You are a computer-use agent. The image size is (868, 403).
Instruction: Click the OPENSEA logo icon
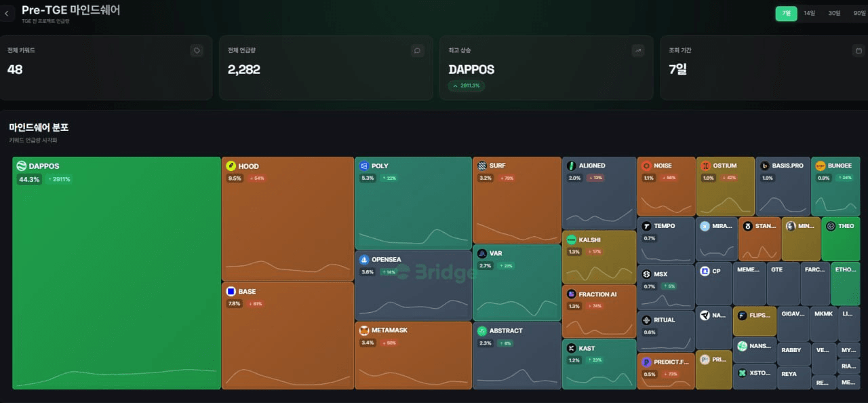coord(364,260)
